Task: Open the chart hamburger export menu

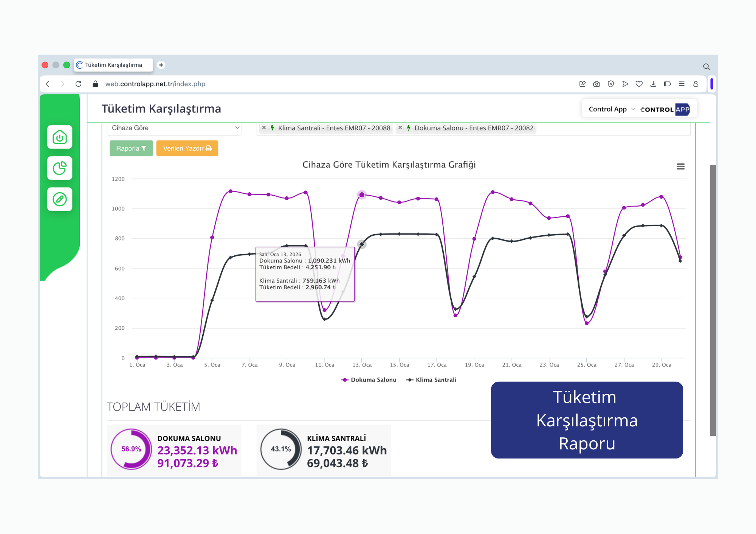Action: [680, 167]
